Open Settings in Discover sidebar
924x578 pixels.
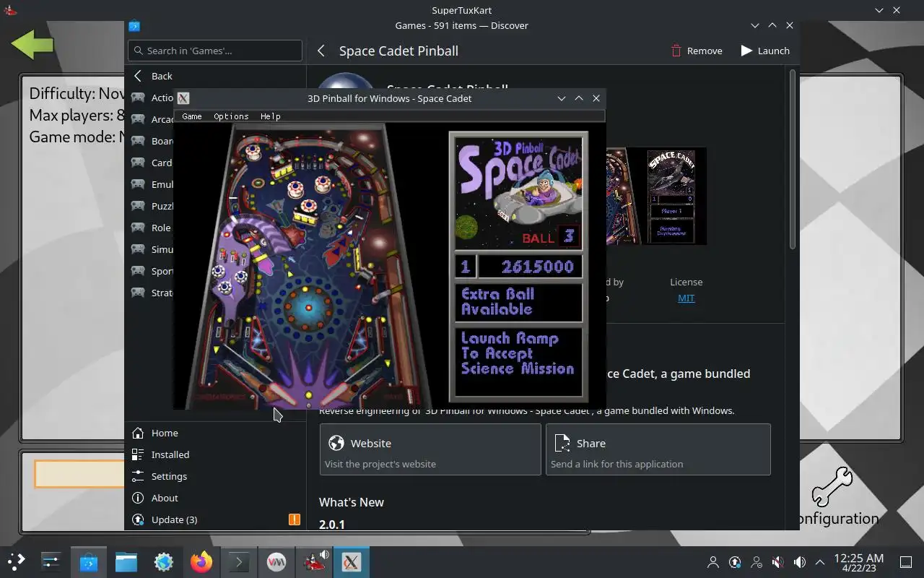click(x=215, y=476)
